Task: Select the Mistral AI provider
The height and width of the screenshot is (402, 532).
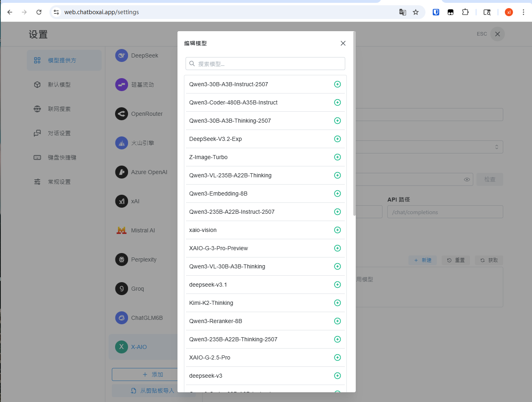Action: (x=143, y=230)
